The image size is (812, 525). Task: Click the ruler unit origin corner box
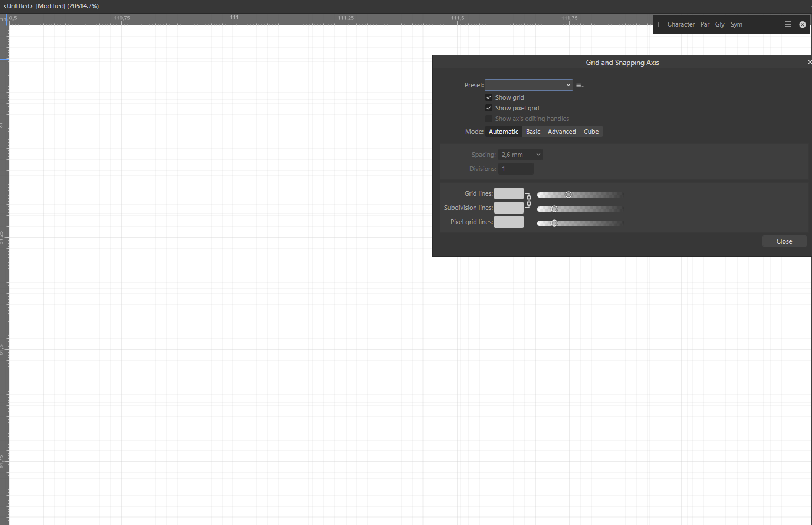point(4,19)
